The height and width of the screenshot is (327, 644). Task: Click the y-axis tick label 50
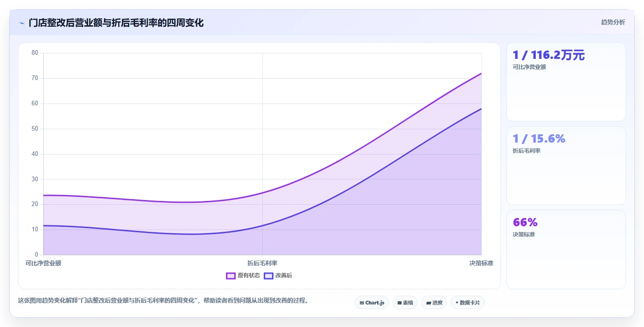click(x=35, y=129)
